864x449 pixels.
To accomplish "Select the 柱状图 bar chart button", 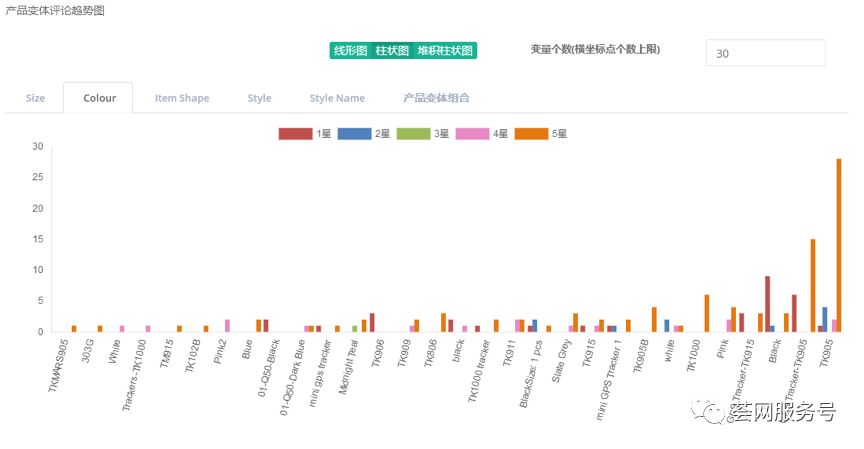I will (x=392, y=51).
